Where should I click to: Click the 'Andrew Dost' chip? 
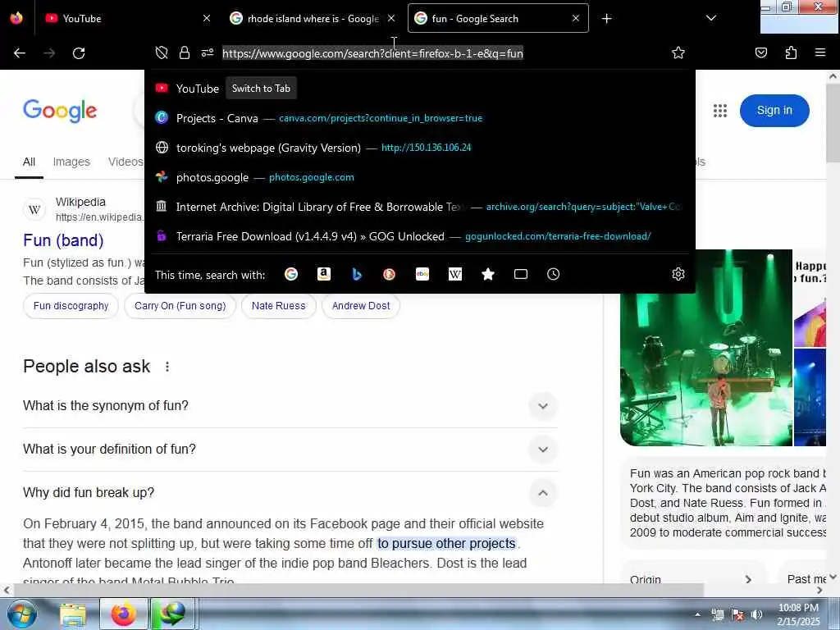(x=361, y=306)
